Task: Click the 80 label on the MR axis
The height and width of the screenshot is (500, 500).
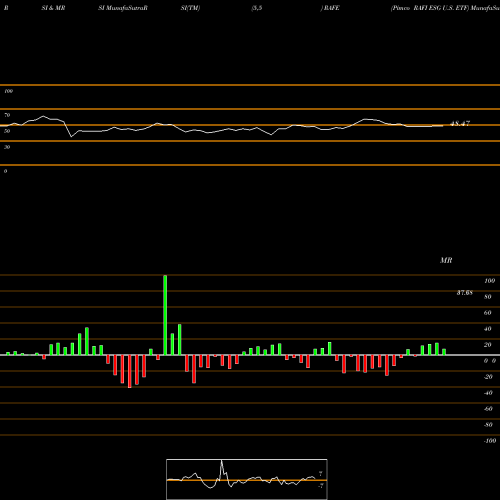Action: (x=488, y=297)
